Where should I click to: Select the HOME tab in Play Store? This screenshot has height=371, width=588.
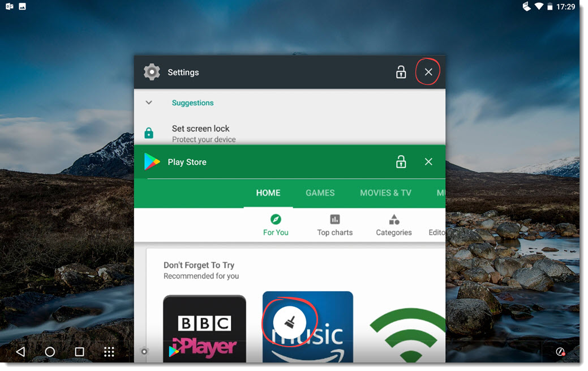[x=268, y=193]
